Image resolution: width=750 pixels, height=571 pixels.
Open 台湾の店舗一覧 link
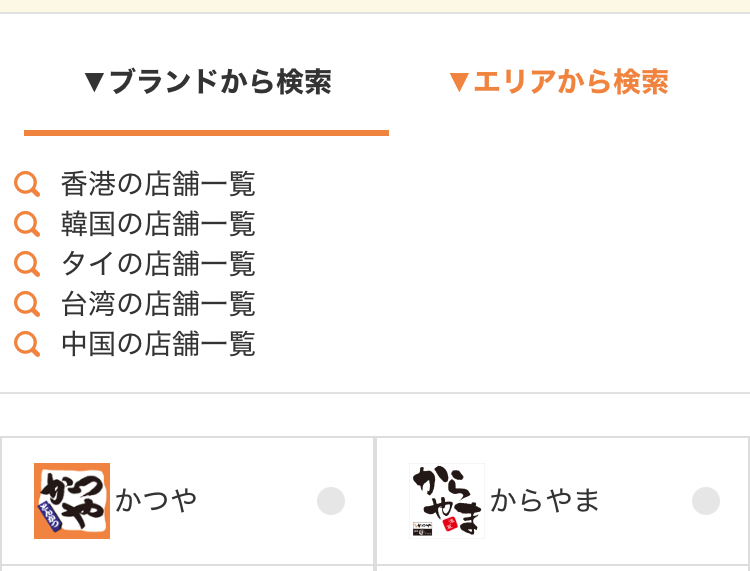[x=158, y=304]
